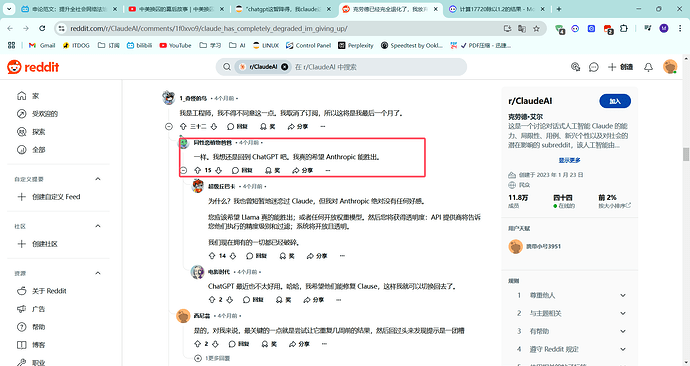
Task: Collapse the 资源 sidebar section
Action: tap(98, 273)
